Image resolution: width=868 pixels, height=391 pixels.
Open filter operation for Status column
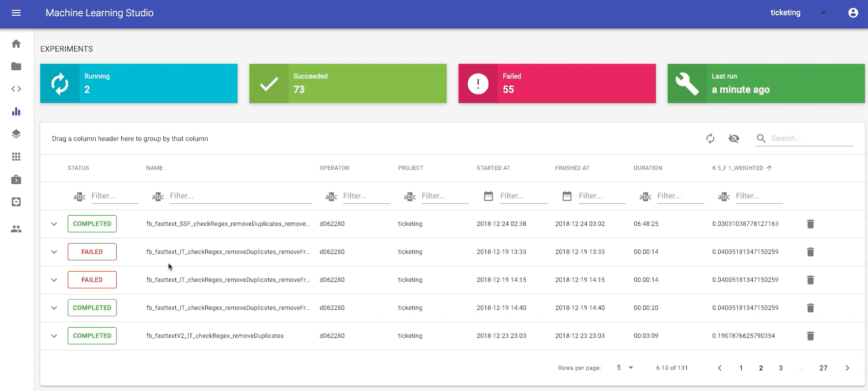[79, 196]
